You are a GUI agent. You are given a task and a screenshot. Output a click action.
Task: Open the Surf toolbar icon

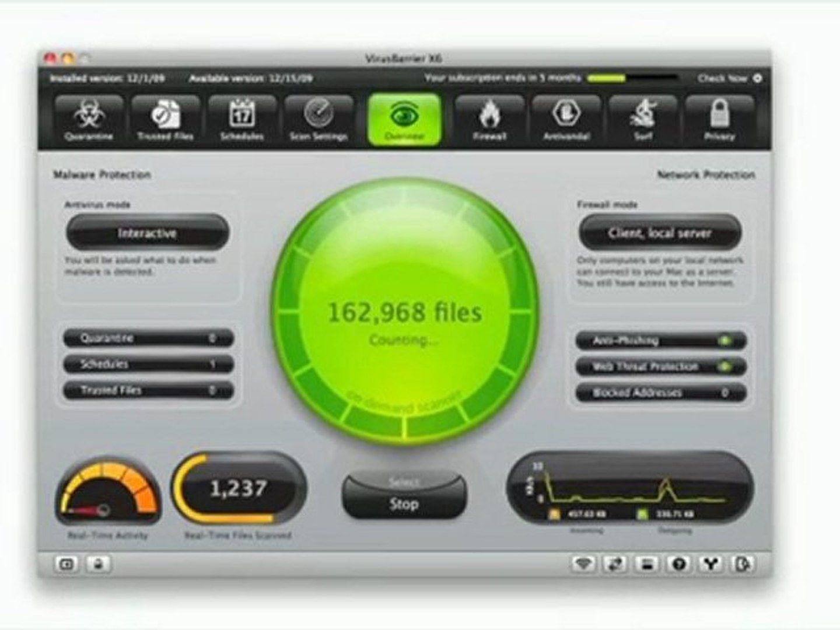pyautogui.click(x=643, y=120)
